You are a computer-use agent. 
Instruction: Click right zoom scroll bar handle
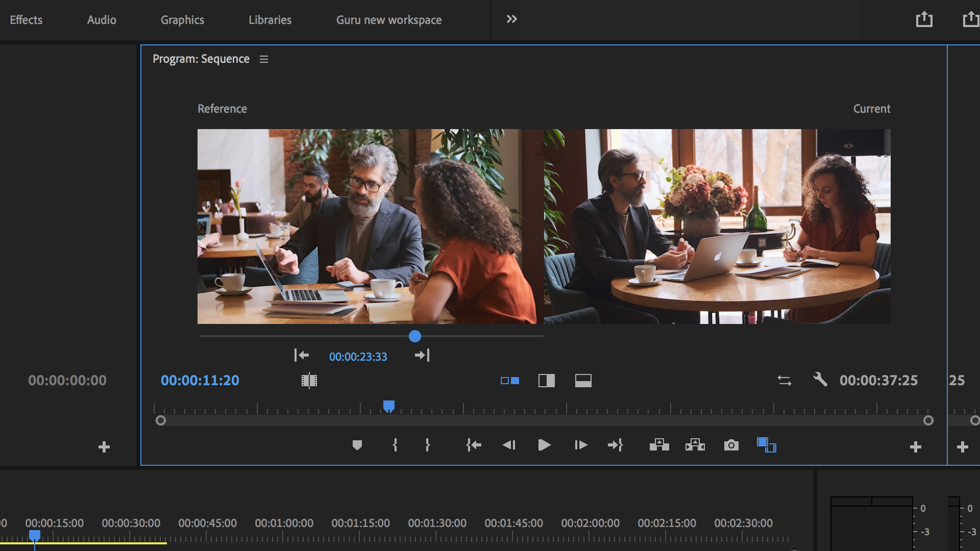[x=928, y=420]
